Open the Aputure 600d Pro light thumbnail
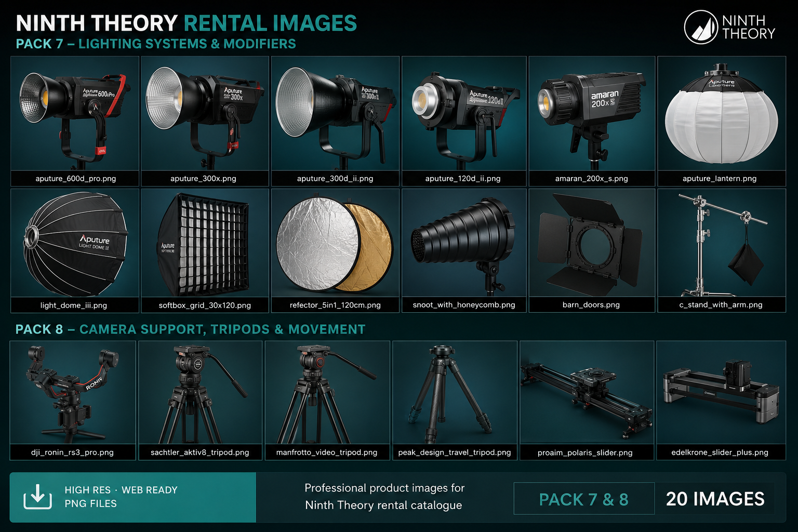The image size is (798, 532). tap(75, 113)
